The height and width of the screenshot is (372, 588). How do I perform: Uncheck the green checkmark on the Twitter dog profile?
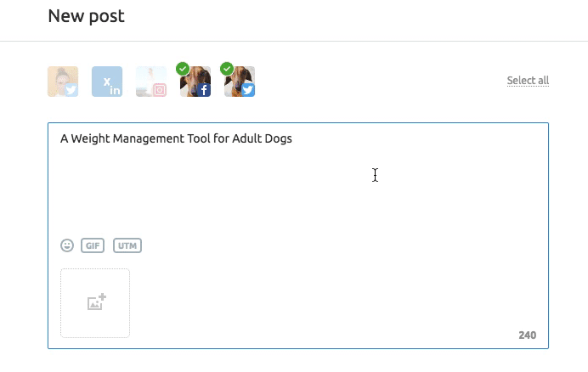click(x=227, y=69)
